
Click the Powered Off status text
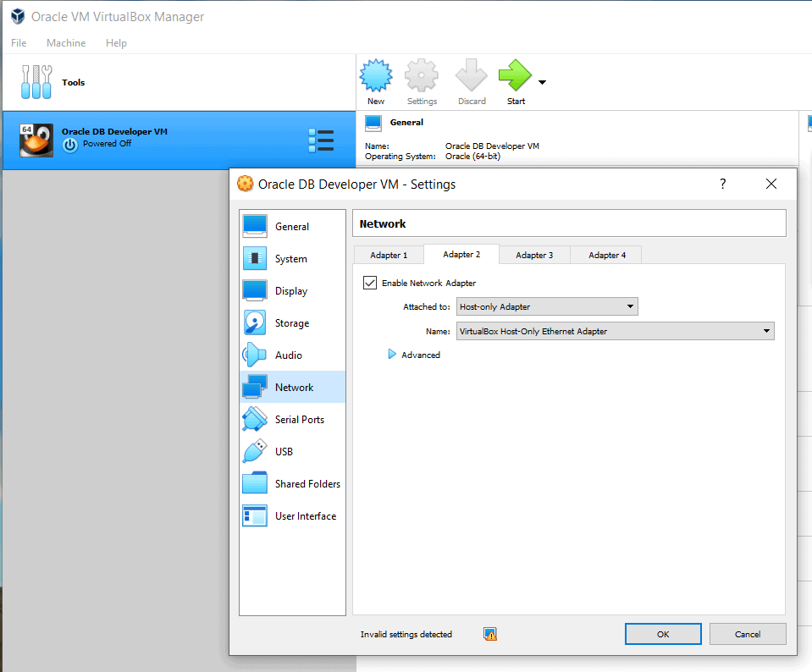coord(108,143)
